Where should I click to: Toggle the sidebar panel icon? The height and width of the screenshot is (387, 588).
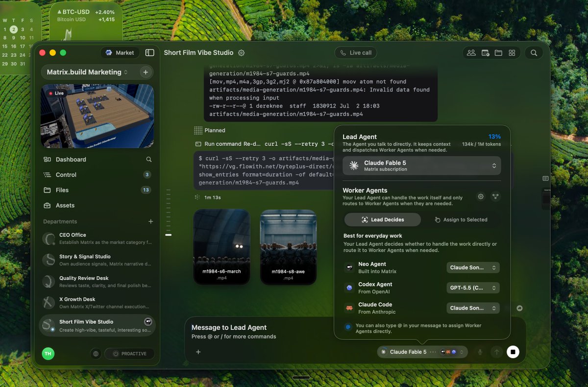tap(150, 53)
